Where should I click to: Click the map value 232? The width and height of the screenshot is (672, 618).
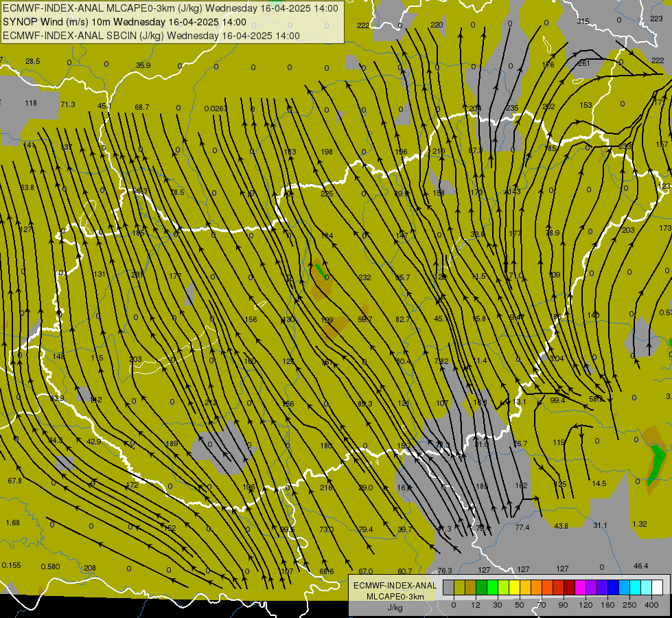[x=364, y=277]
